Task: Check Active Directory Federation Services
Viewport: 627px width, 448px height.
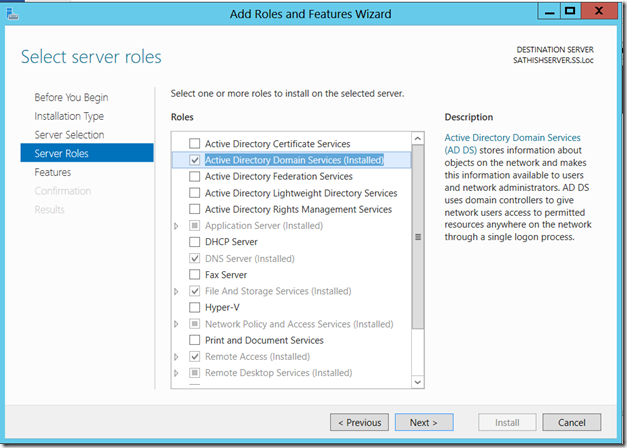Action: pos(195,176)
